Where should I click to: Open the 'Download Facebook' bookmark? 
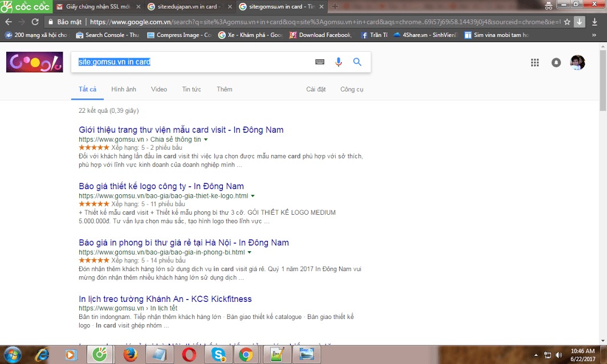tap(320, 35)
